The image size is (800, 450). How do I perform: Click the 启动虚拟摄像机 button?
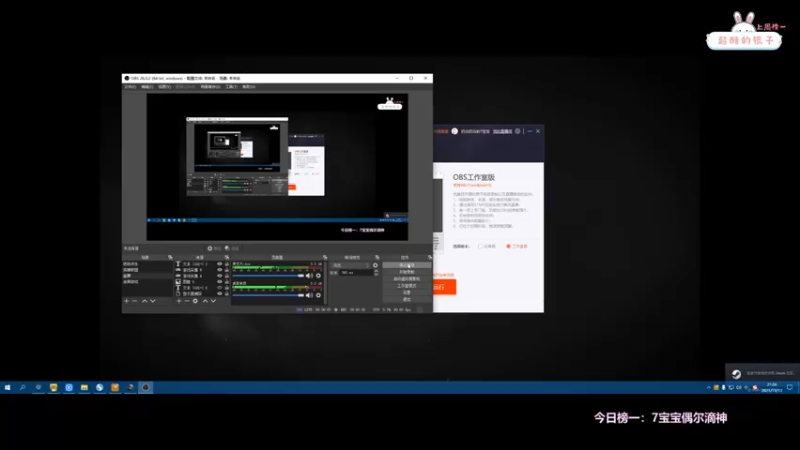click(407, 279)
